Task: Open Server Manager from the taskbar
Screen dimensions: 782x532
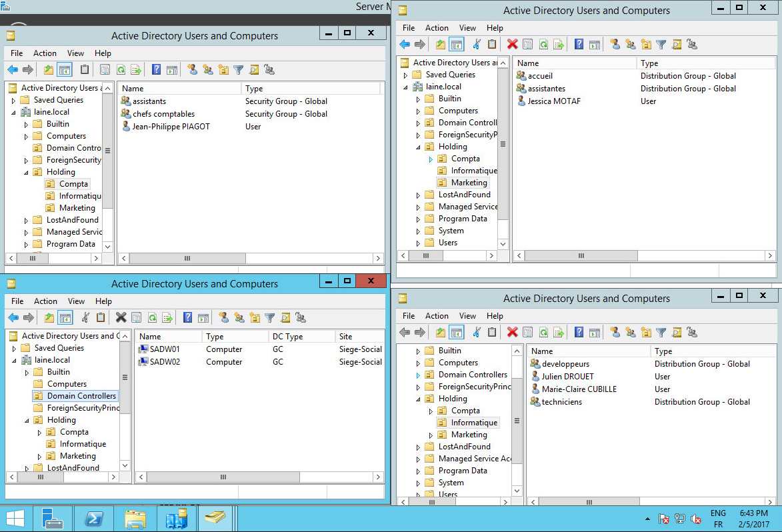Action: [52, 519]
